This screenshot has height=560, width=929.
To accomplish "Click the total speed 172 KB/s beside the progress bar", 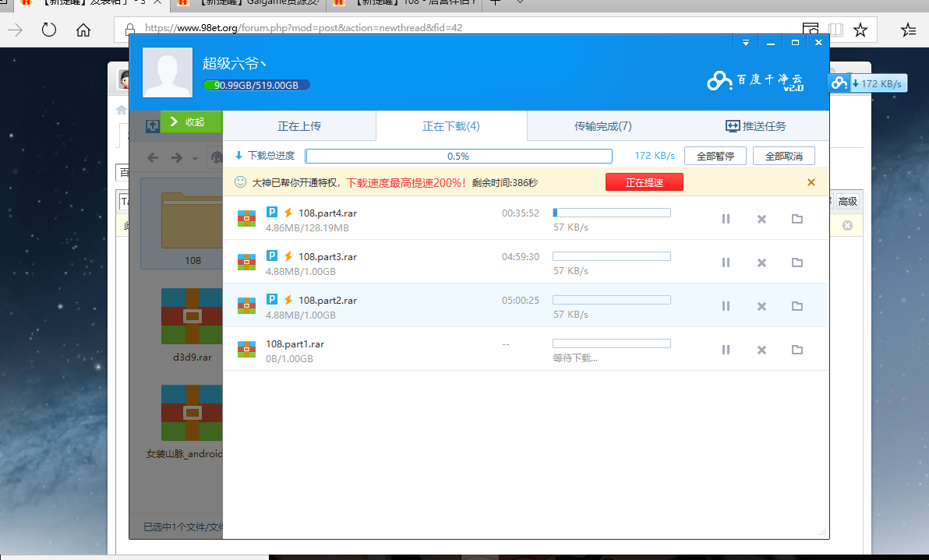I will coord(655,156).
